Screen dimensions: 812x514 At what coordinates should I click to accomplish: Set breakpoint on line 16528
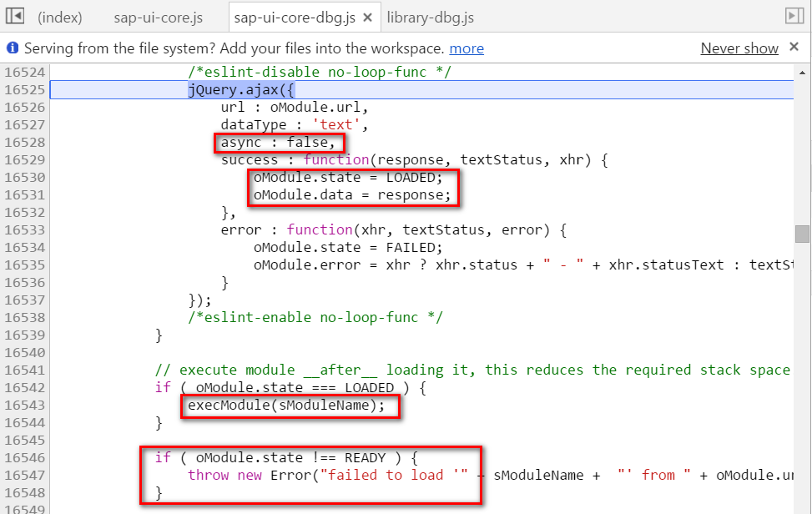pos(25,143)
